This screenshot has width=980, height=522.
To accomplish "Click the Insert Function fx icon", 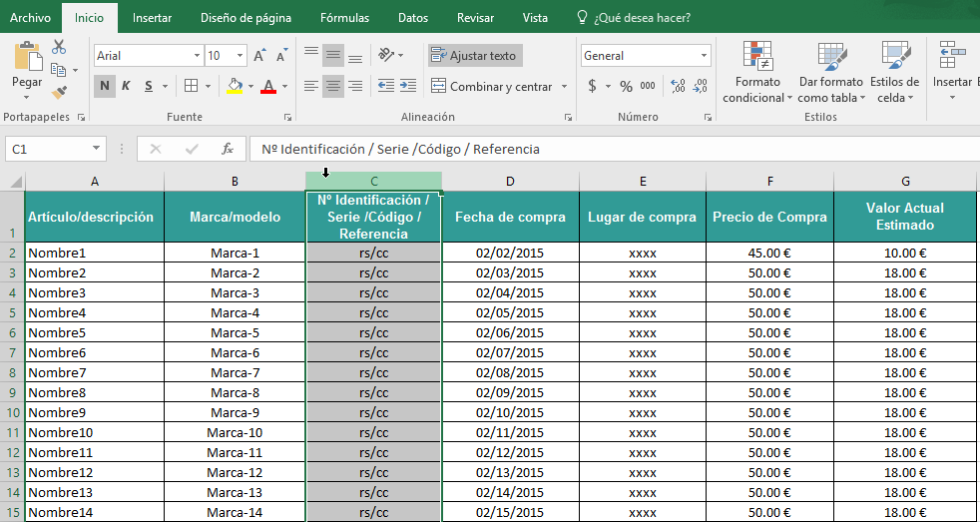I will pyautogui.click(x=228, y=149).
